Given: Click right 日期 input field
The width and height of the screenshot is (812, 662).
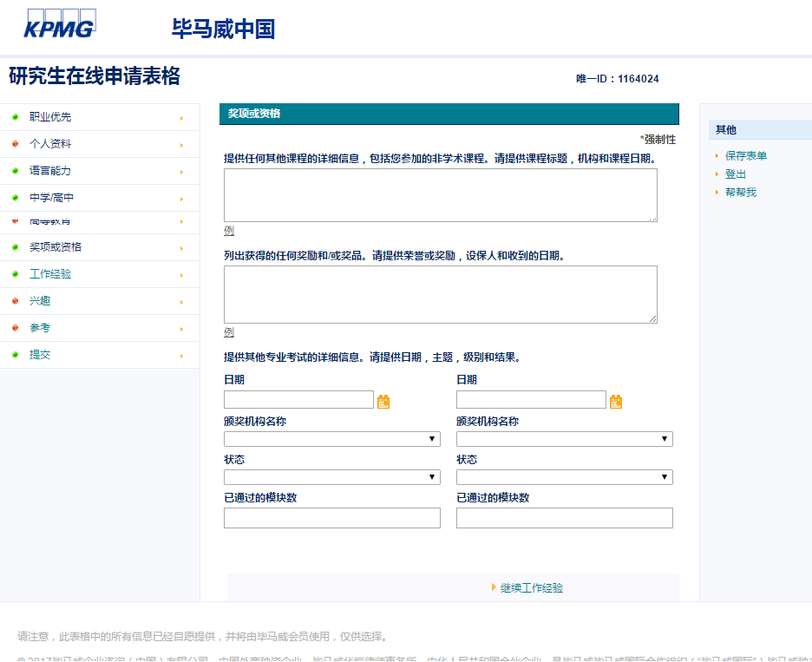Looking at the screenshot, I should (531, 399).
